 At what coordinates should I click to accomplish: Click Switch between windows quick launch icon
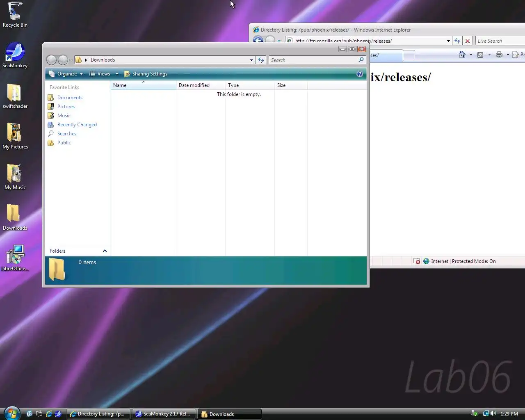pos(39,414)
